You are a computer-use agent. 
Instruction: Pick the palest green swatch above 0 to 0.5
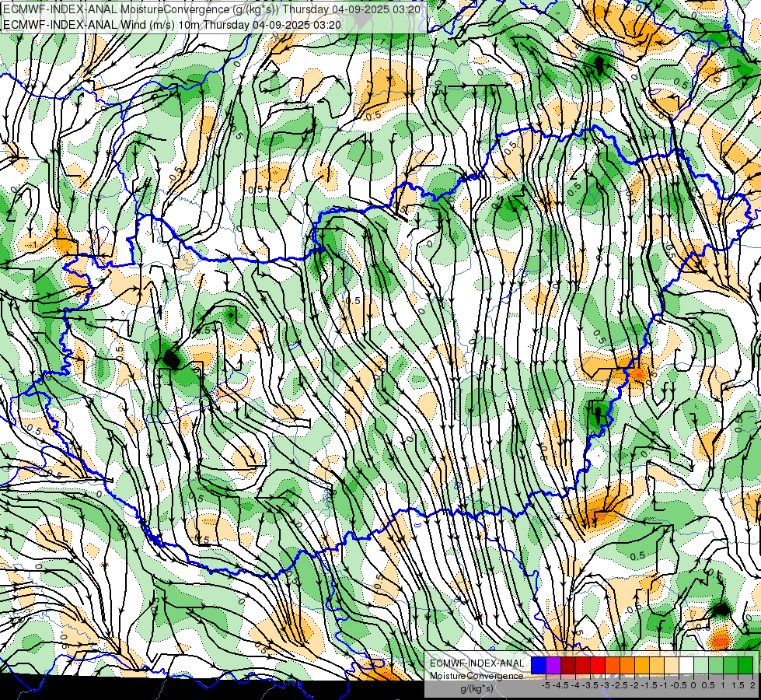coord(701,666)
